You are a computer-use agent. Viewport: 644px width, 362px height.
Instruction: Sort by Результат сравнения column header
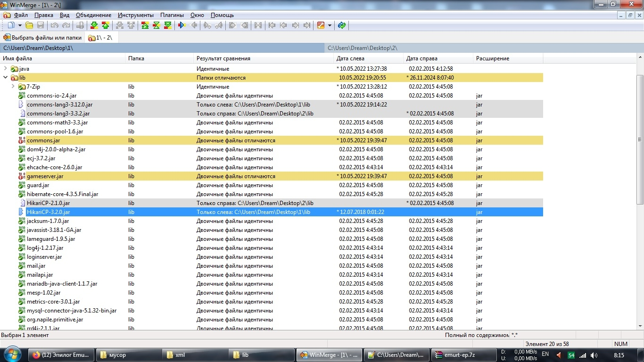[264, 58]
